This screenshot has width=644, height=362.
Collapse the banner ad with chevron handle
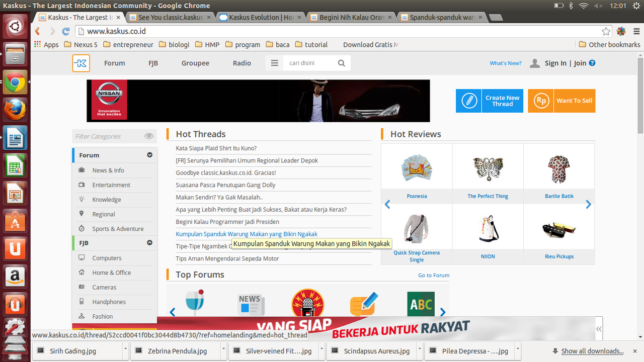(x=599, y=329)
